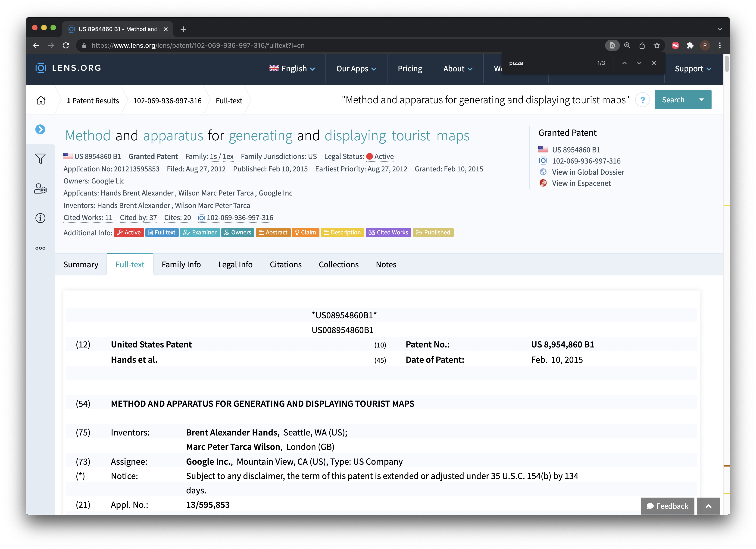Viewport: 756px width, 549px height.
Task: Click the find-in-page toolbar icon
Action: pos(612,45)
